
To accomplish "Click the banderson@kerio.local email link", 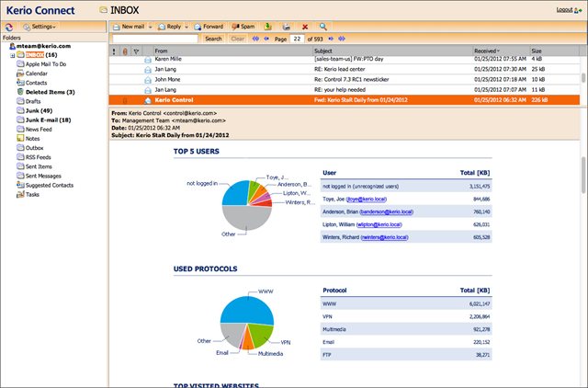I will pos(386,212).
